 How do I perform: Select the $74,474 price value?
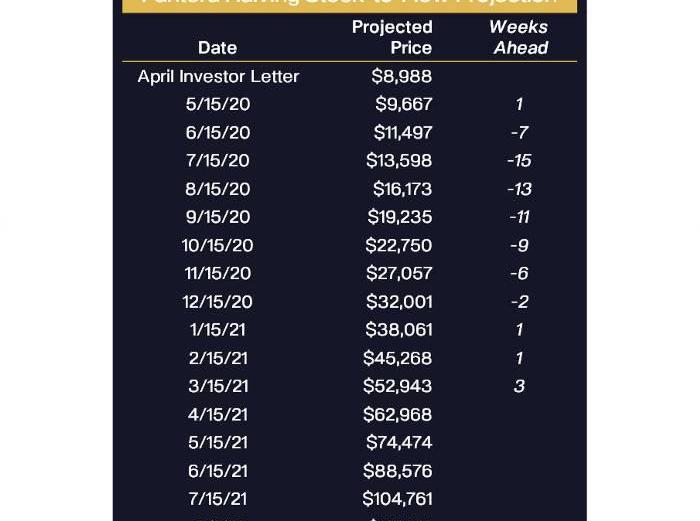pos(399,442)
